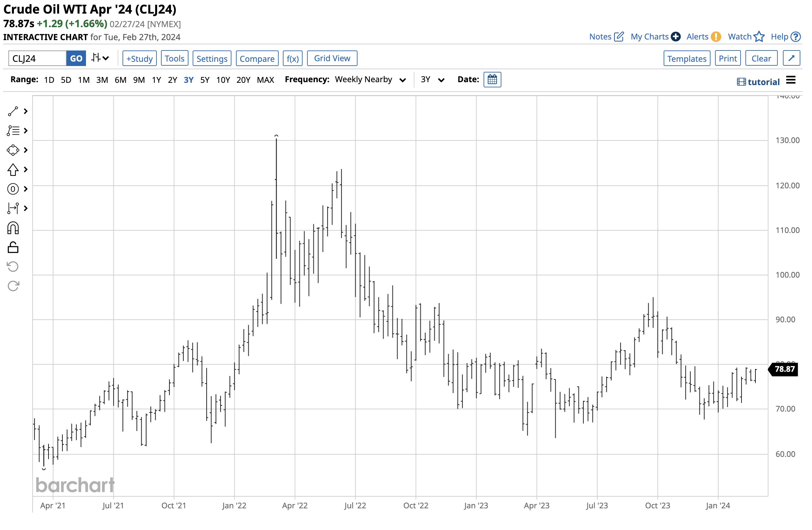
Task: Toggle the magnet snap mode icon
Action: [13, 228]
